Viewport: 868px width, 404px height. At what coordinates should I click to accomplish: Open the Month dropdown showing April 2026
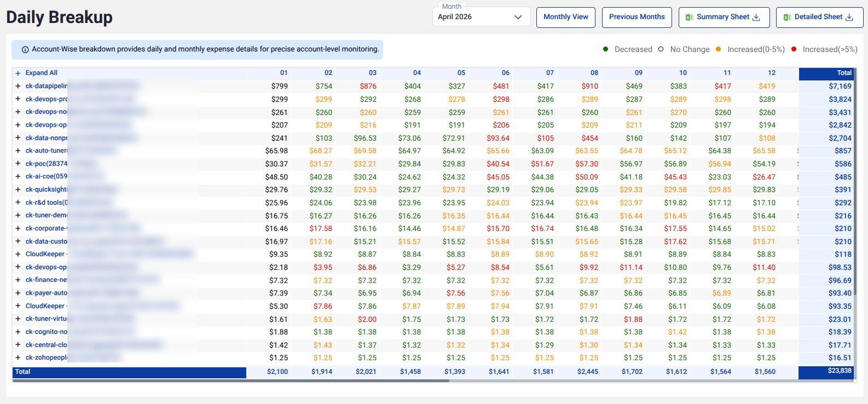[x=482, y=16]
